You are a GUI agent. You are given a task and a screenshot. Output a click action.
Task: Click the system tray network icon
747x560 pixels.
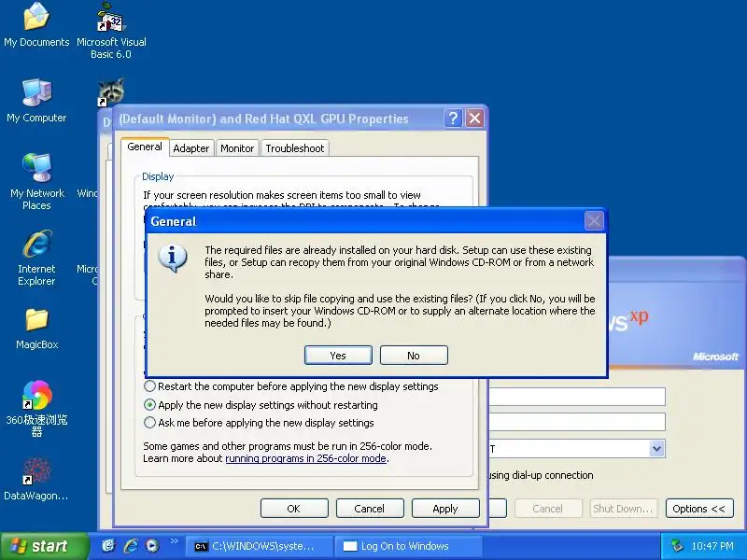676,546
